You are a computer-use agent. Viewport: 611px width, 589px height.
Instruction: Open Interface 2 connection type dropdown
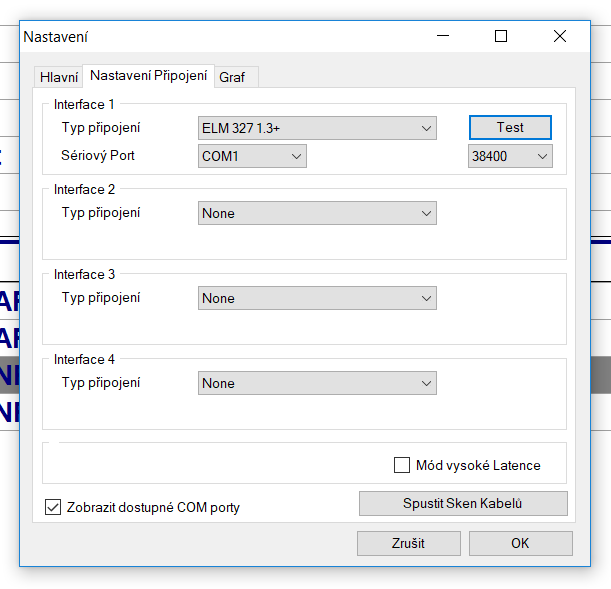point(317,213)
